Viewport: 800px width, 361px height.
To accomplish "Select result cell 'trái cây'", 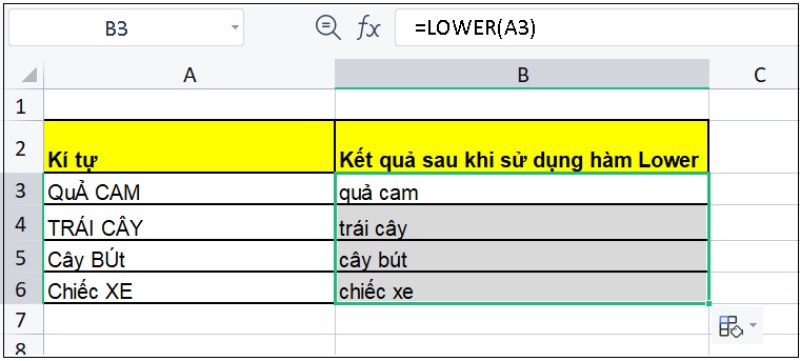I will click(521, 223).
